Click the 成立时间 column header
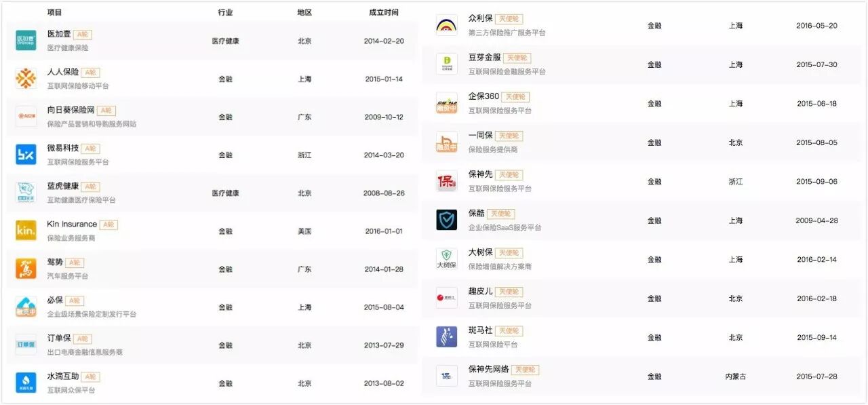The width and height of the screenshot is (868, 405). [x=384, y=12]
